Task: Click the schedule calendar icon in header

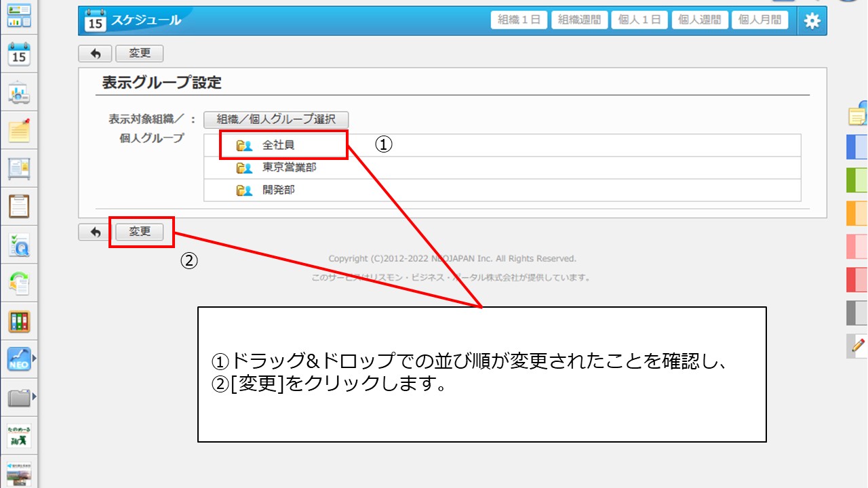Action: pyautogui.click(x=96, y=20)
